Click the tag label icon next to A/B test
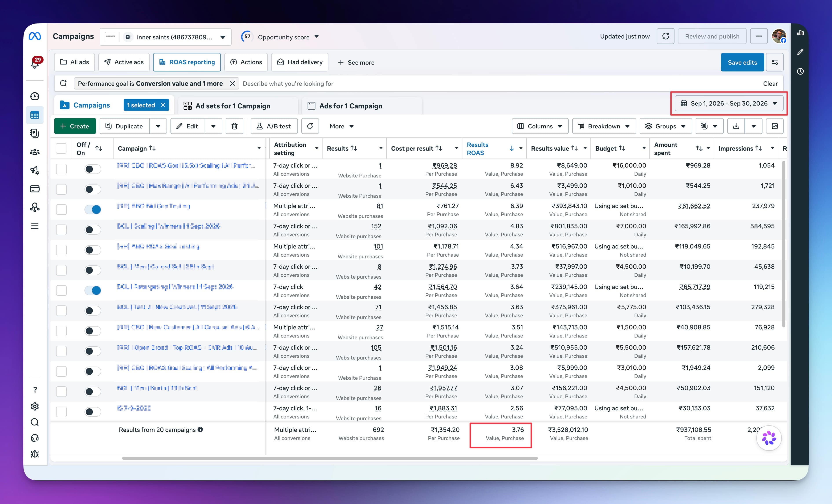Screen dimensions: 832x504 [x=310, y=126]
